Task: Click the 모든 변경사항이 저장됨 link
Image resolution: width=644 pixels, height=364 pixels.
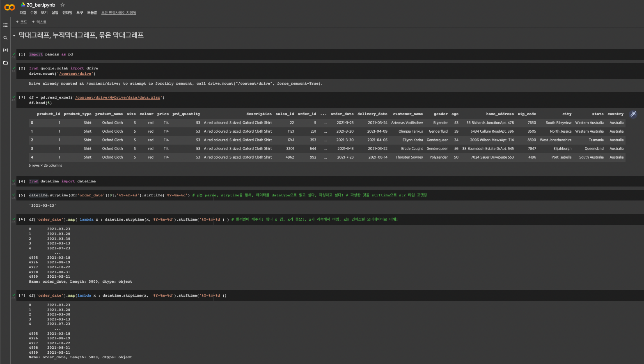Action: point(119,13)
